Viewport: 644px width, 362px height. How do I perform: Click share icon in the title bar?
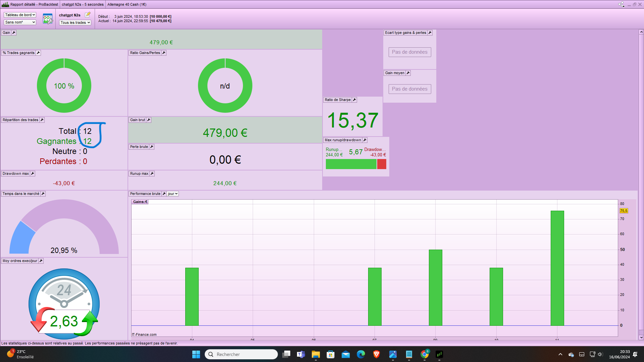click(x=621, y=4)
